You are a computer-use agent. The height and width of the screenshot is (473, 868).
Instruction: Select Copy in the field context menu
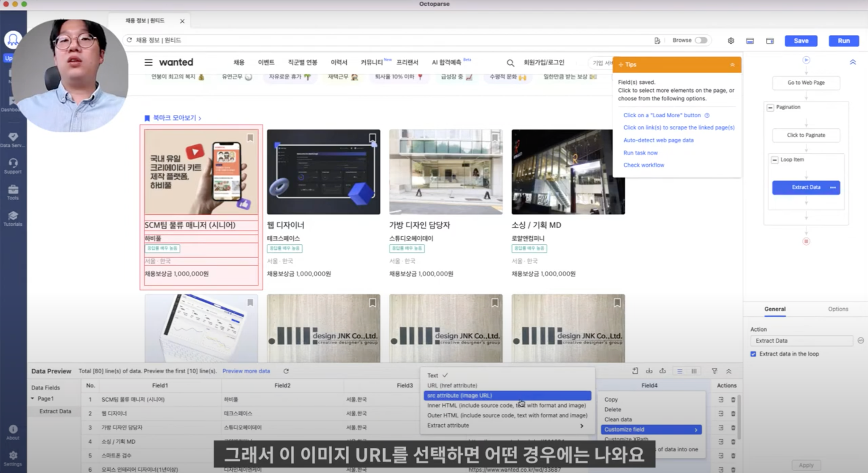click(x=611, y=399)
